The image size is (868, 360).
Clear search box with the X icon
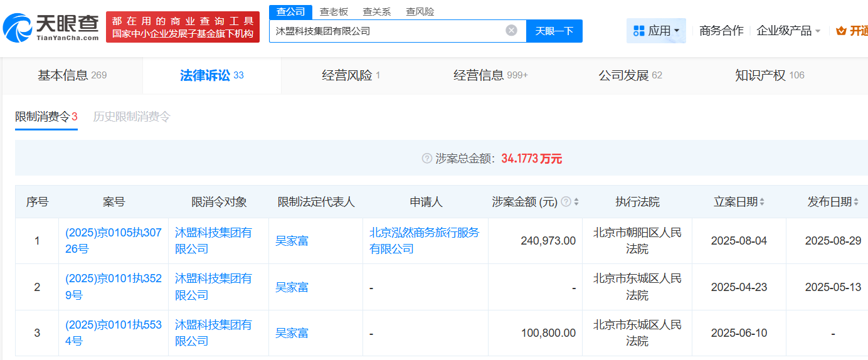coord(512,30)
